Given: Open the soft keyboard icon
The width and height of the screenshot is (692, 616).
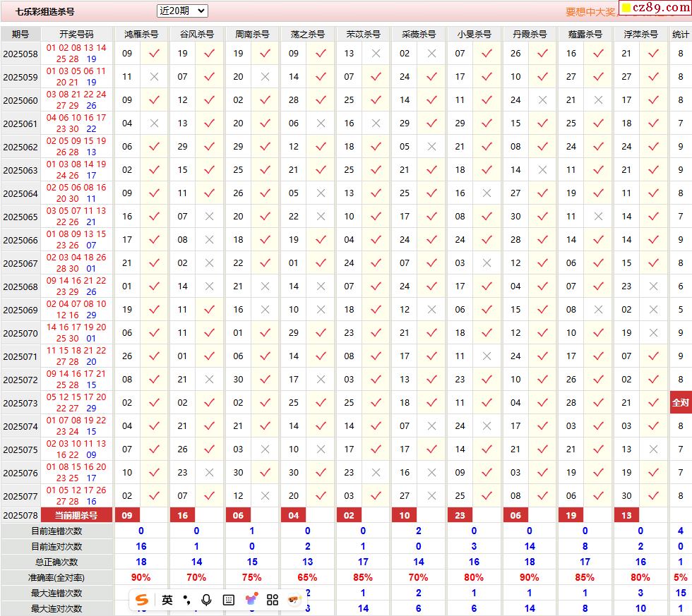Looking at the screenshot, I should 229,600.
